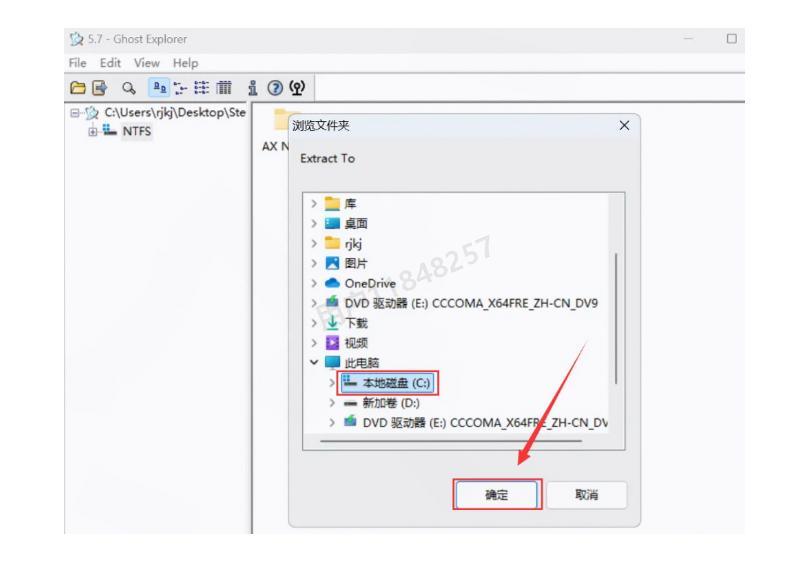Expand the 下载 node chevron
This screenshot has height=563, width=810.
(314, 323)
